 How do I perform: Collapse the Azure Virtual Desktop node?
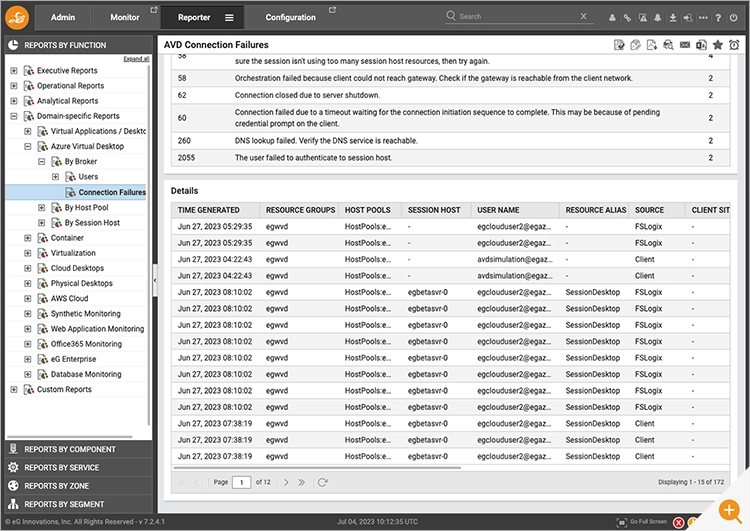[28, 146]
